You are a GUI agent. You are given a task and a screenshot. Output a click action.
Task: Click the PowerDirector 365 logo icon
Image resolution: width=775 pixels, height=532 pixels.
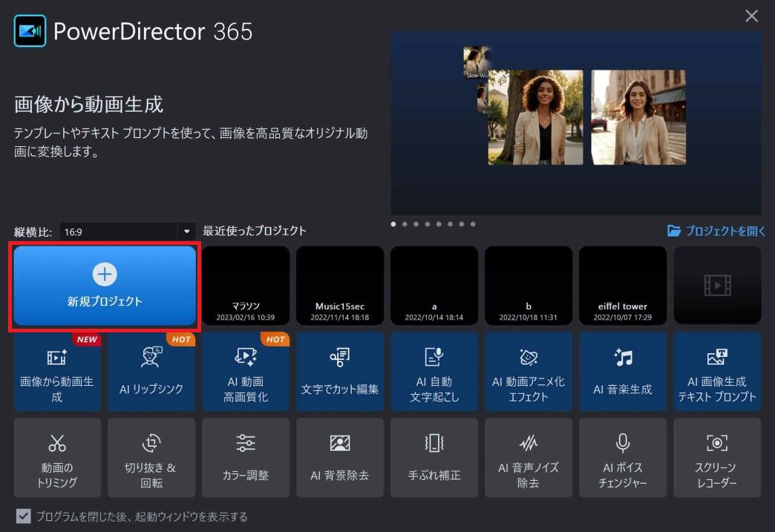pos(30,31)
